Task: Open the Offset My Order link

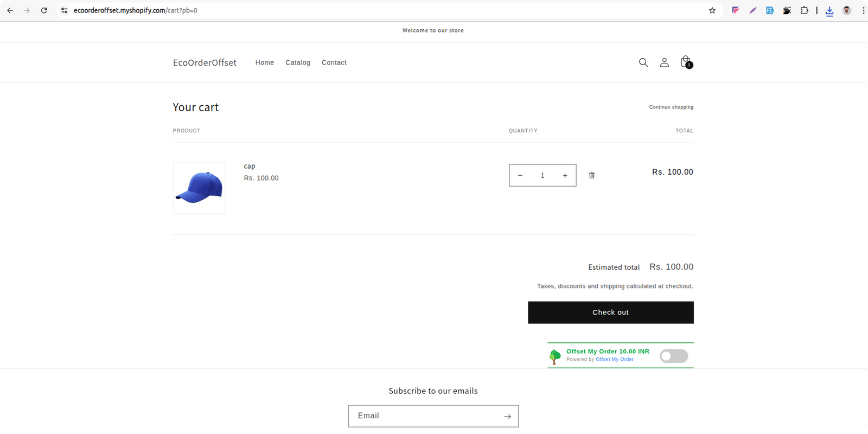Action: (x=615, y=359)
